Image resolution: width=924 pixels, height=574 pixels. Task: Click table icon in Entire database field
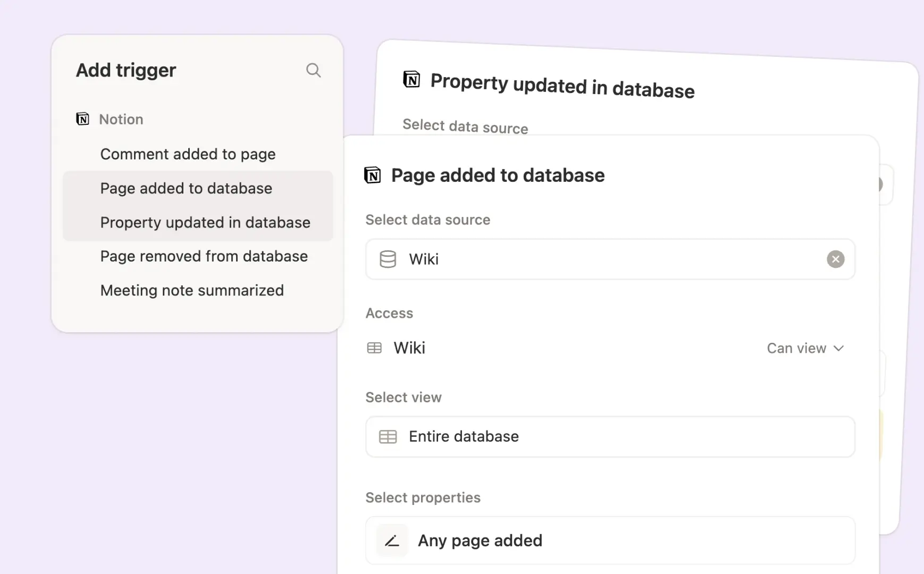[x=388, y=437]
